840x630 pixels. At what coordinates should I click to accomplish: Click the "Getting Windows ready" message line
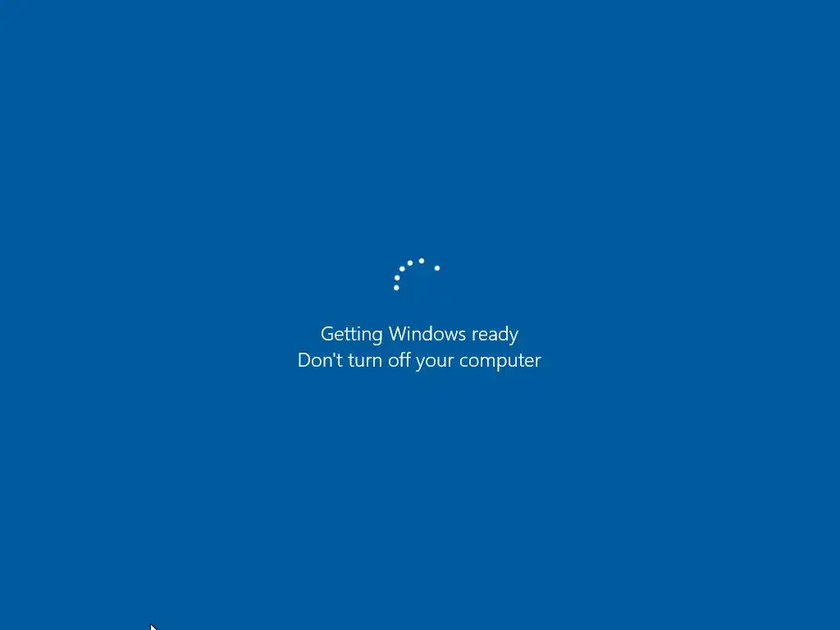pyautogui.click(x=419, y=335)
